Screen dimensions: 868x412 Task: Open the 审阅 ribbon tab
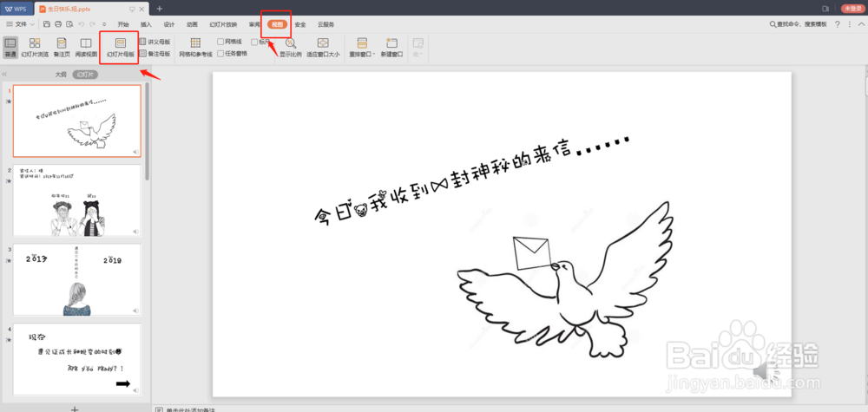254,24
